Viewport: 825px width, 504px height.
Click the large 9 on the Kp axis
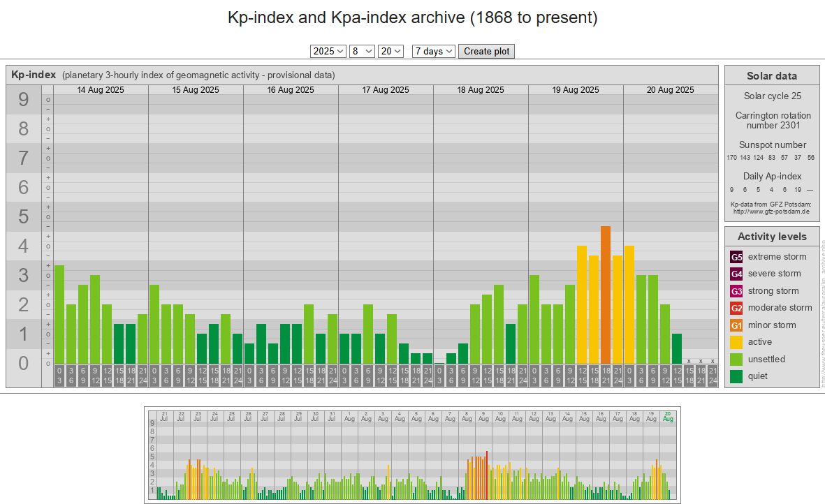tap(24, 99)
